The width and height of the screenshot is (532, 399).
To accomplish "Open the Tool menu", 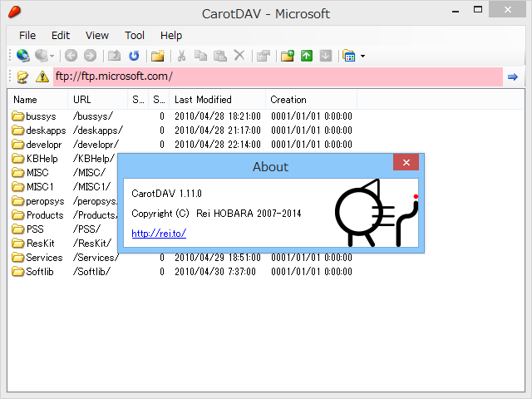I will click(x=135, y=35).
